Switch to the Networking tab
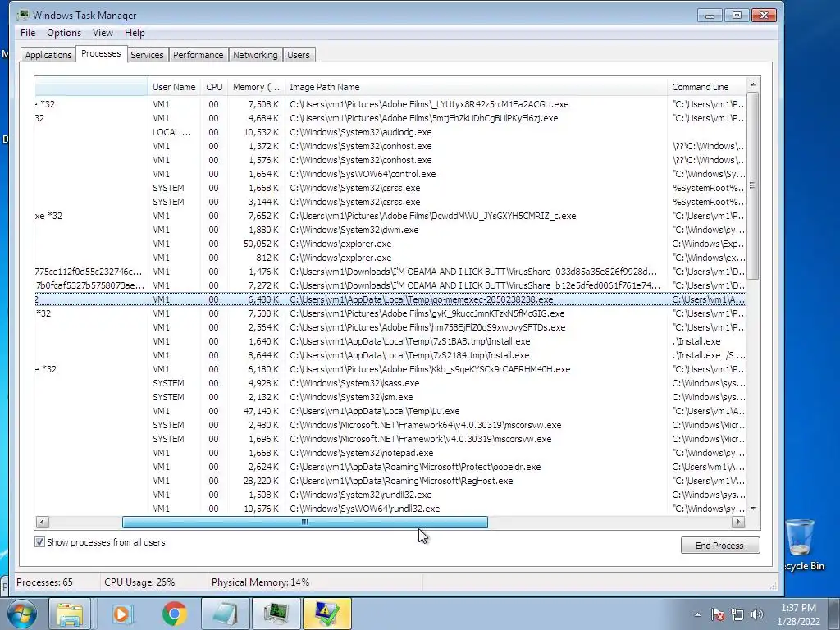The image size is (840, 630). [255, 55]
